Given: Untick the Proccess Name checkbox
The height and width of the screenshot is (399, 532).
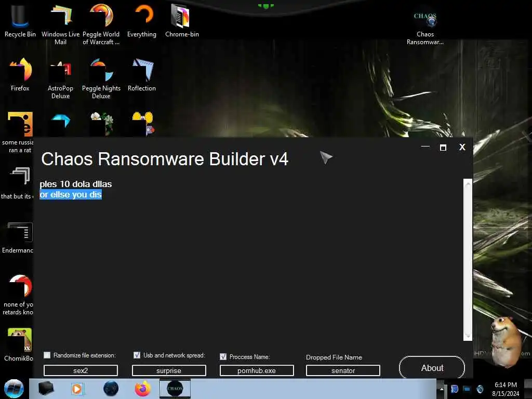Looking at the screenshot, I should [223, 356].
